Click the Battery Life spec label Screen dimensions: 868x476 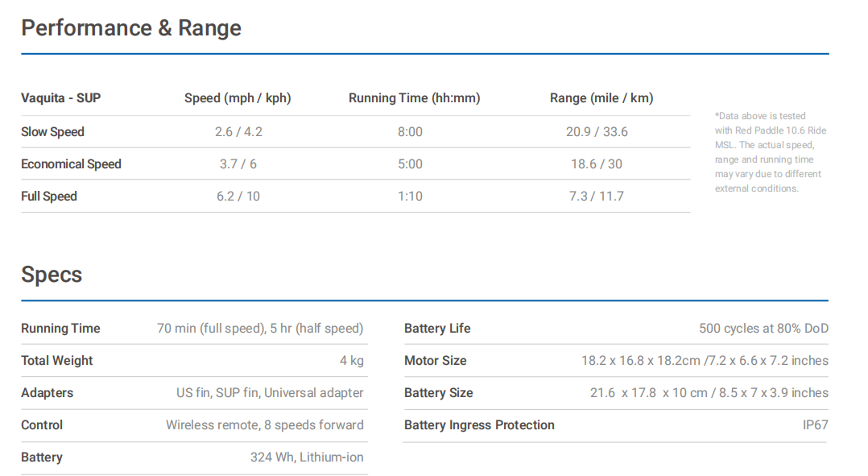tap(437, 329)
